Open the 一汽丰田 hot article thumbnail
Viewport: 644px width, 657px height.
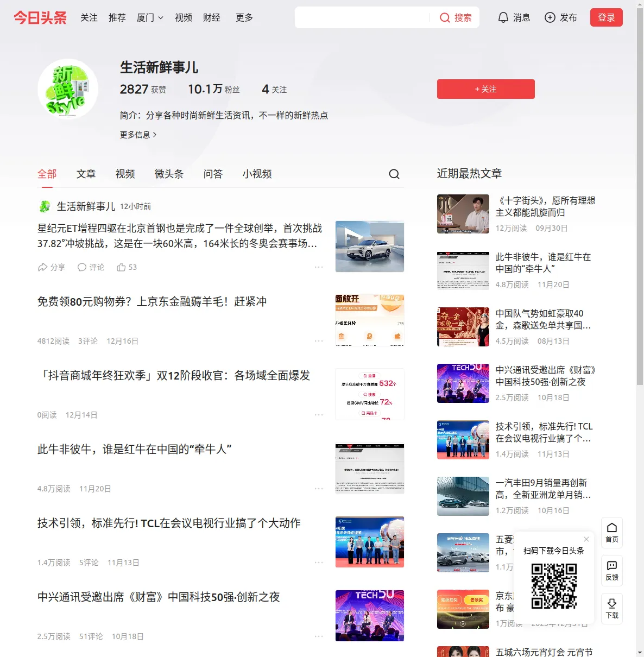pos(463,496)
